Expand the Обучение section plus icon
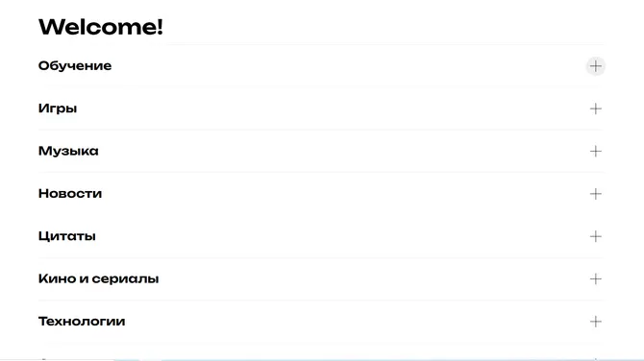Viewport: 644px width, 361px height. click(x=596, y=66)
